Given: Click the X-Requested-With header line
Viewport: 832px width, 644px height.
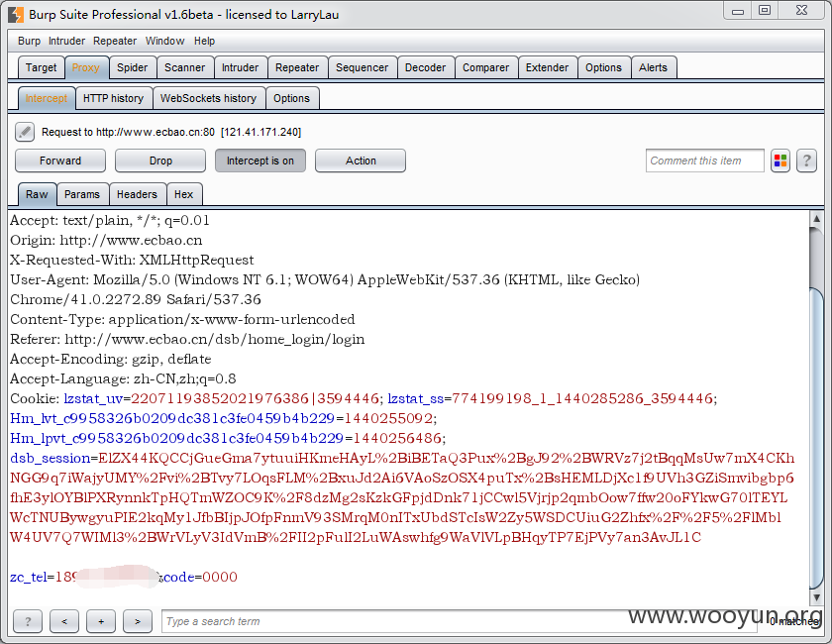Looking at the screenshot, I should (132, 261).
